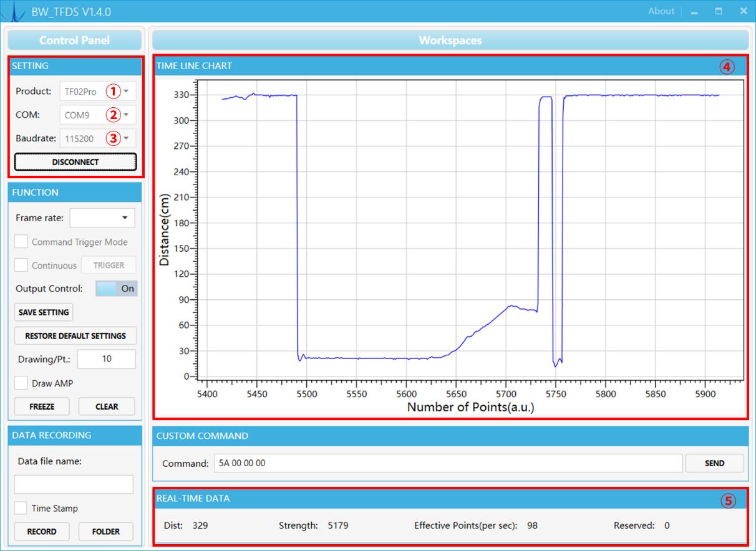Image resolution: width=756 pixels, height=551 pixels.
Task: Click the Strength value 5179
Action: pyautogui.click(x=339, y=525)
